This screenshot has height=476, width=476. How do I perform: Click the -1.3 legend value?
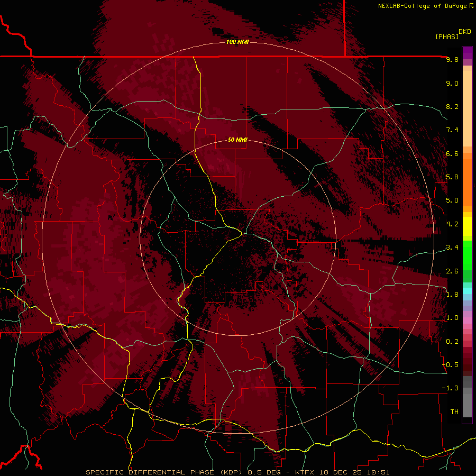pos(450,388)
